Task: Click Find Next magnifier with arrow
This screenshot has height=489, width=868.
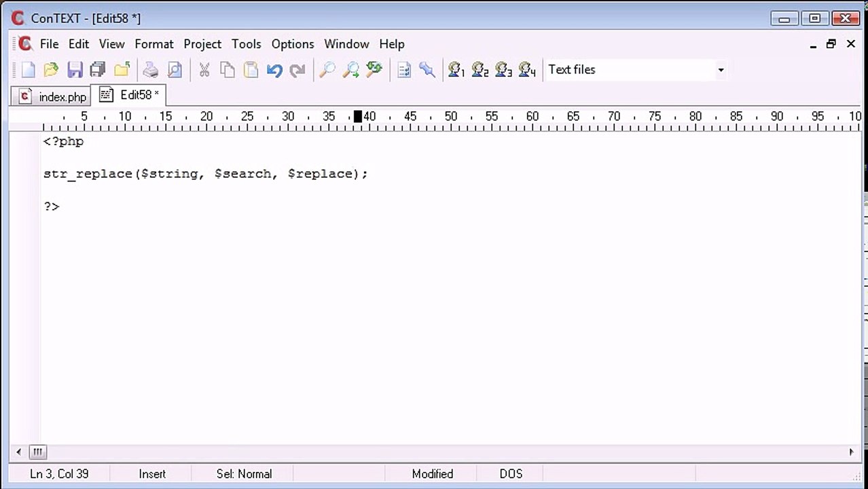Action: tap(350, 69)
